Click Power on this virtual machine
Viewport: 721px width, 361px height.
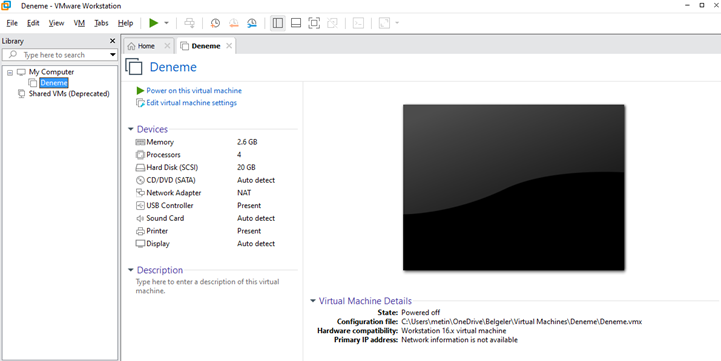194,91
